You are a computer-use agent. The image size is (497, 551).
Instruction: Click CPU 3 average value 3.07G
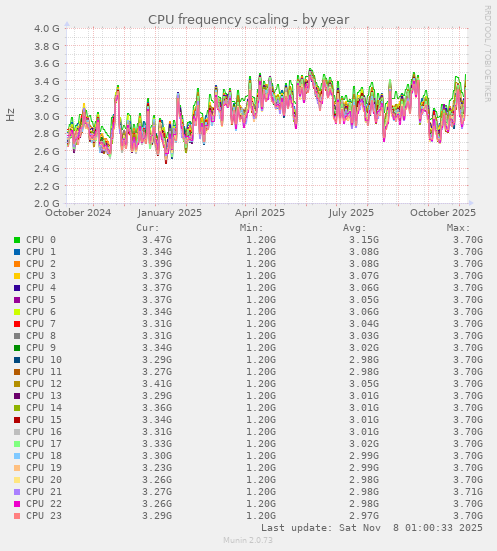[364, 276]
